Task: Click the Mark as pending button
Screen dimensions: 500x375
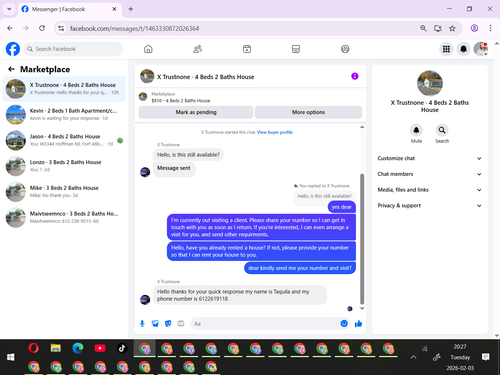Action: 196,112
